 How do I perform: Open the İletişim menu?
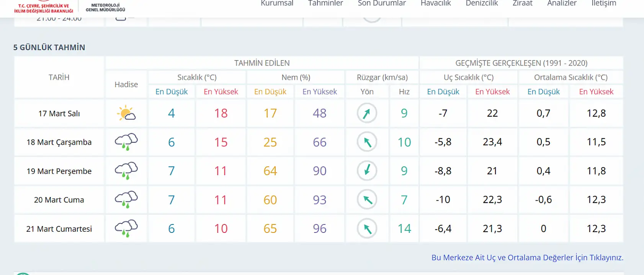point(604,3)
